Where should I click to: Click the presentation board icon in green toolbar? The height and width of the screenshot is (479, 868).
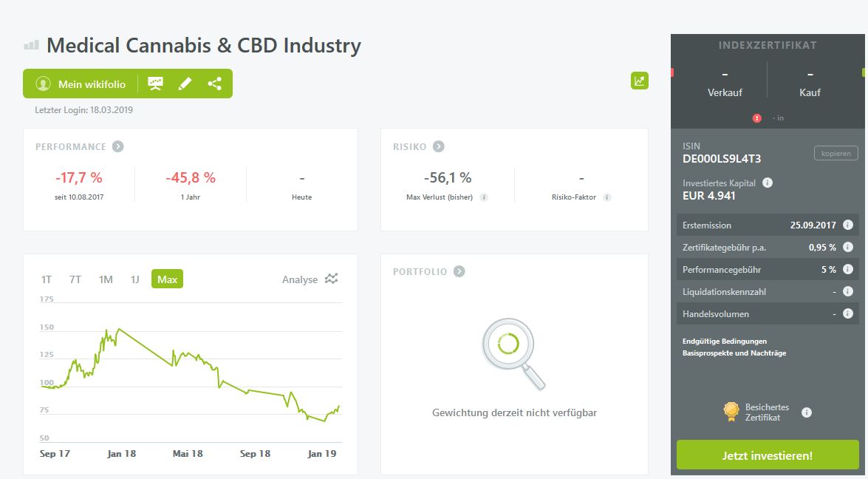point(155,84)
